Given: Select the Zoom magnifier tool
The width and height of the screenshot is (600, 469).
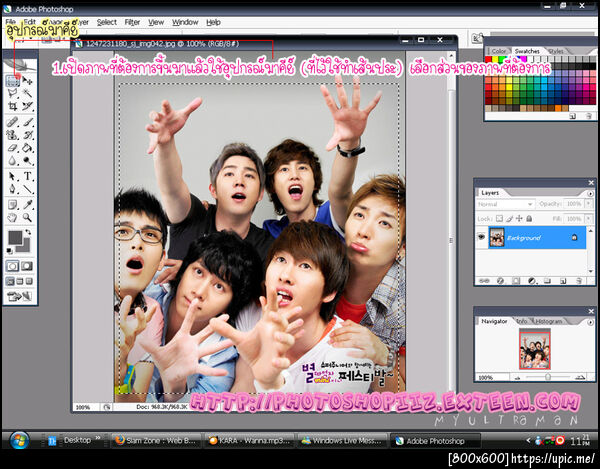Looking at the screenshot, I should tap(27, 218).
